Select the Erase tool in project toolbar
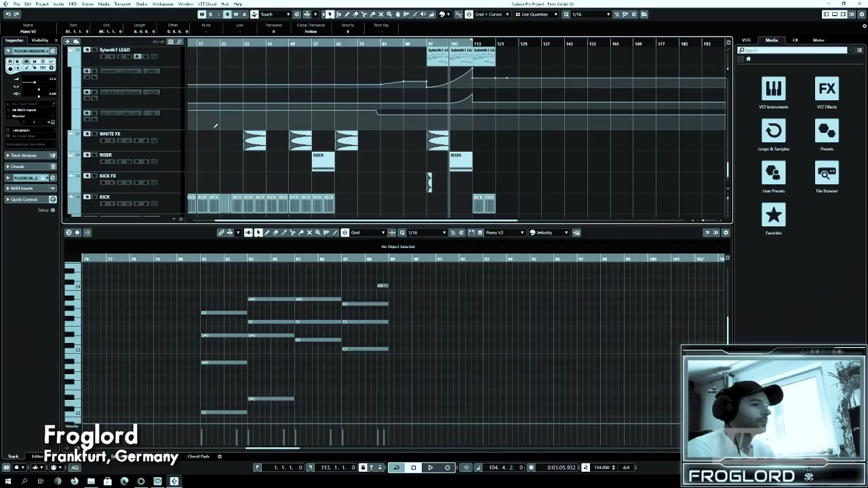The height and width of the screenshot is (488, 868). click(355, 14)
